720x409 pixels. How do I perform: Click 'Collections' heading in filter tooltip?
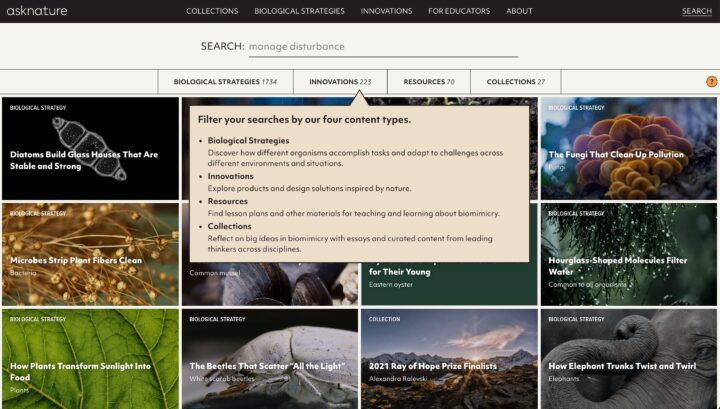tap(230, 226)
